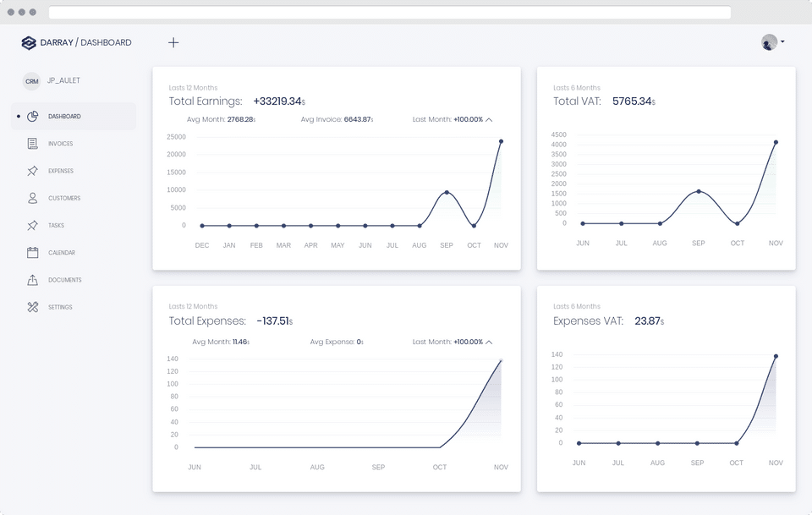The width and height of the screenshot is (812, 515).
Task: Select the Tasks pin icon
Action: [x=33, y=225]
